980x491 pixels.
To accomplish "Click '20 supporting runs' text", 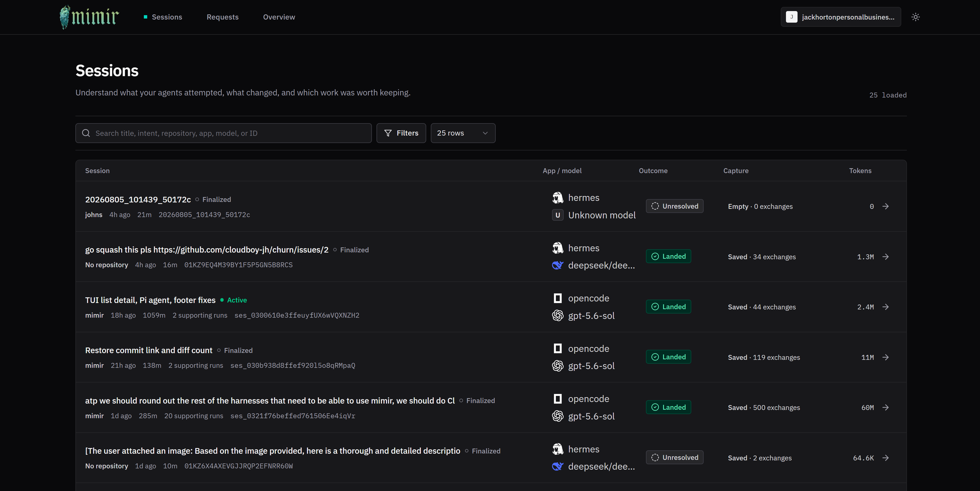I will (x=194, y=416).
